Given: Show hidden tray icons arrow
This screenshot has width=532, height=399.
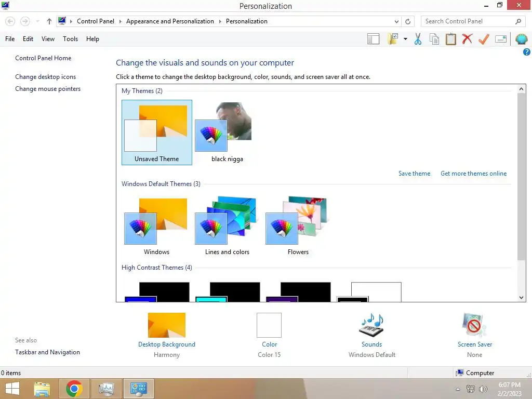Looking at the screenshot, I should click(458, 389).
